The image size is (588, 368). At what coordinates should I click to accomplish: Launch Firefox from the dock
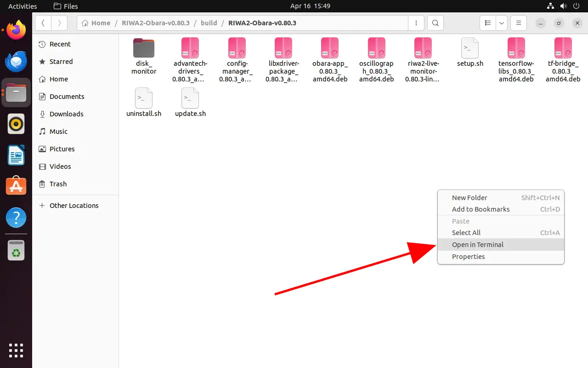(16, 31)
